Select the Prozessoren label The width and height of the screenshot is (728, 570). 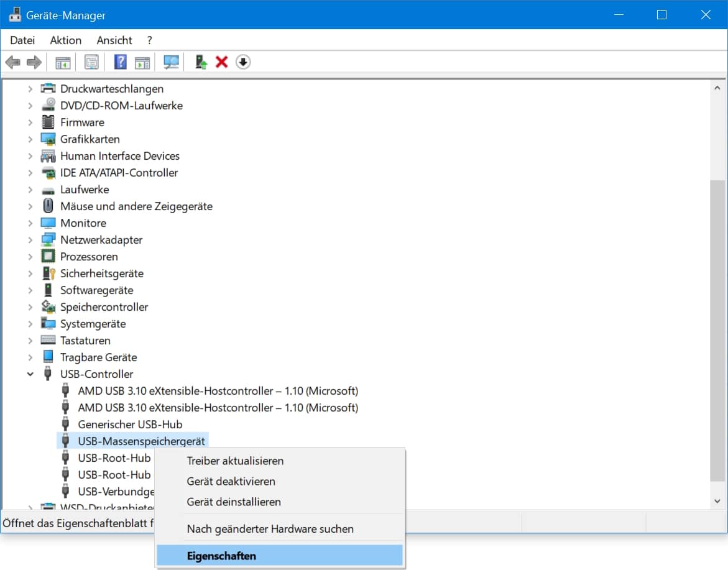pos(89,257)
